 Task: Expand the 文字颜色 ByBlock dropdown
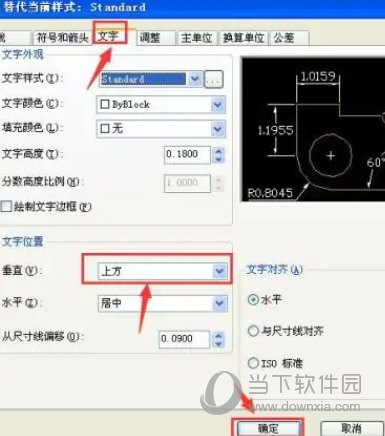(161, 105)
